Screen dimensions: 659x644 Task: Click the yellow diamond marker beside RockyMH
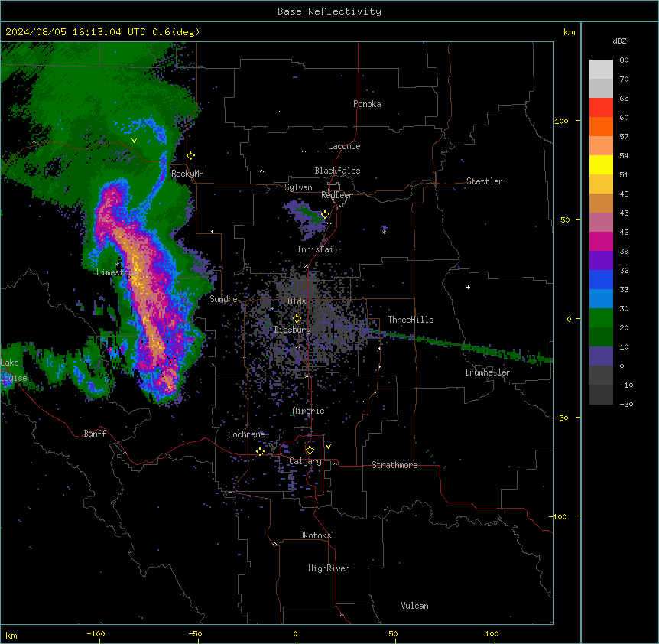191,156
